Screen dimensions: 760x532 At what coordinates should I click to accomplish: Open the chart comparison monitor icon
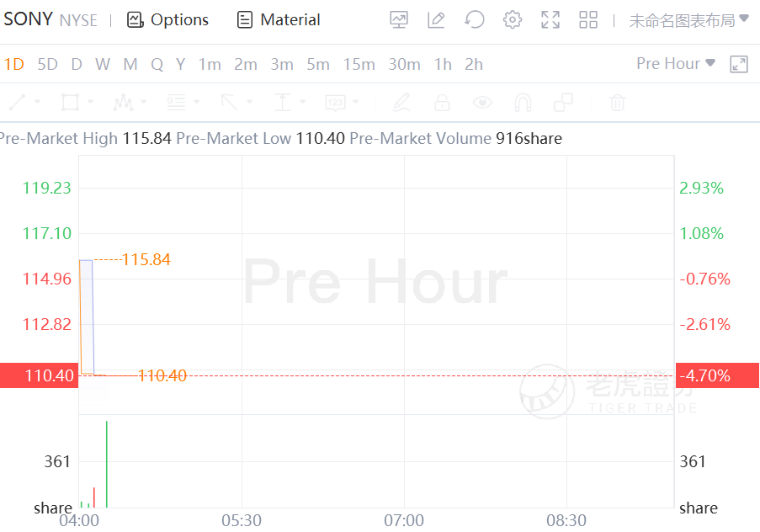click(x=399, y=19)
